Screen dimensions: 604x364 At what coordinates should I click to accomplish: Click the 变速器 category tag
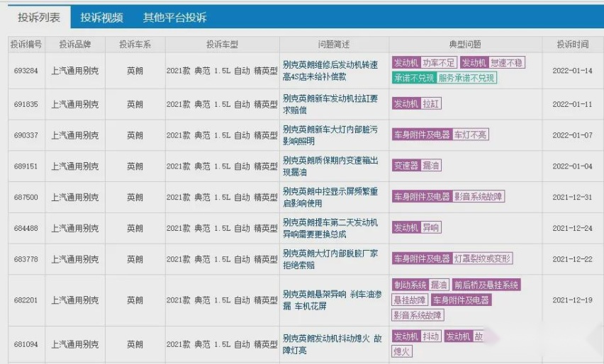[406, 166]
